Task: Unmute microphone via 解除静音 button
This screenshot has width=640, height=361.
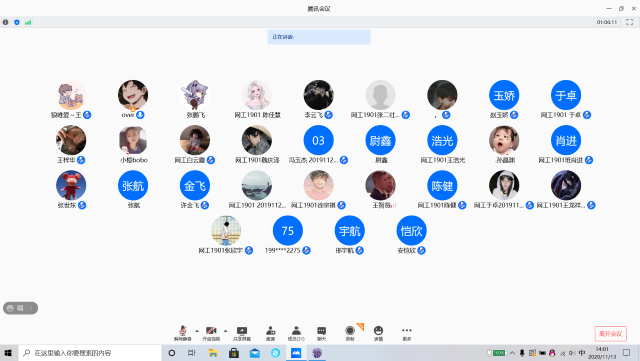Action: [x=183, y=333]
